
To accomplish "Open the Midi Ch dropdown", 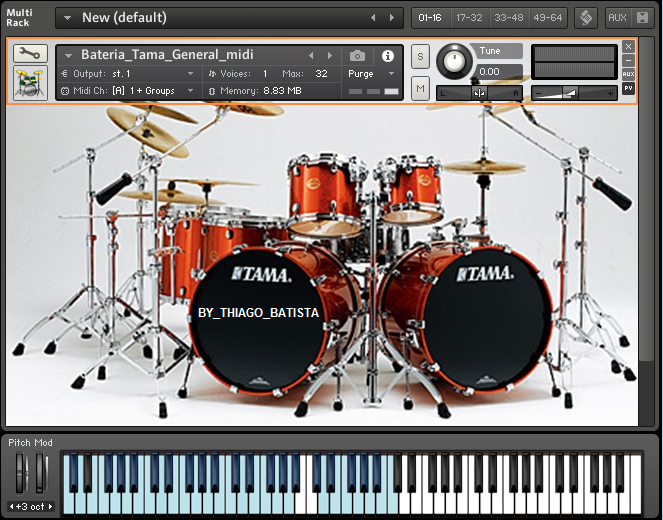I will click(x=191, y=90).
